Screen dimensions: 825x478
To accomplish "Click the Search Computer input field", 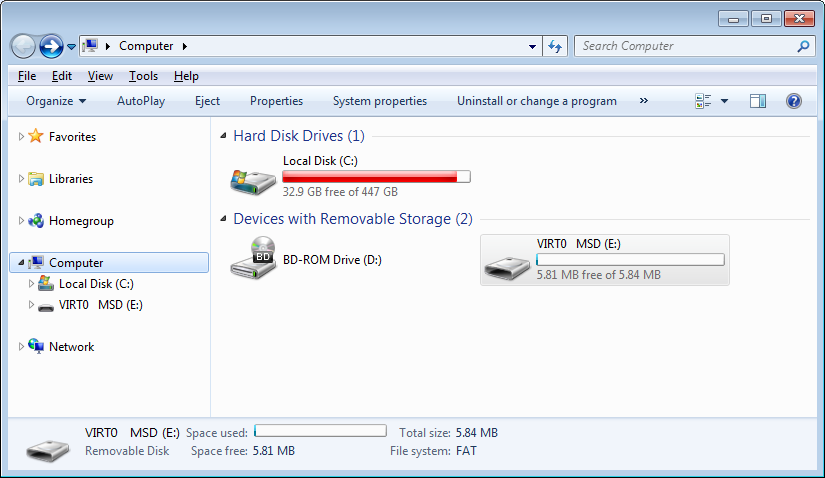I will click(x=685, y=46).
